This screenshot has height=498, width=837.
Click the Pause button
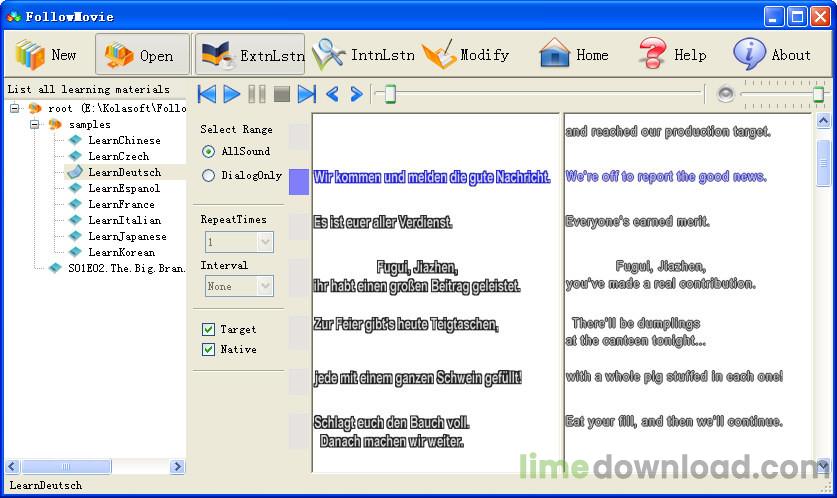tap(257, 94)
